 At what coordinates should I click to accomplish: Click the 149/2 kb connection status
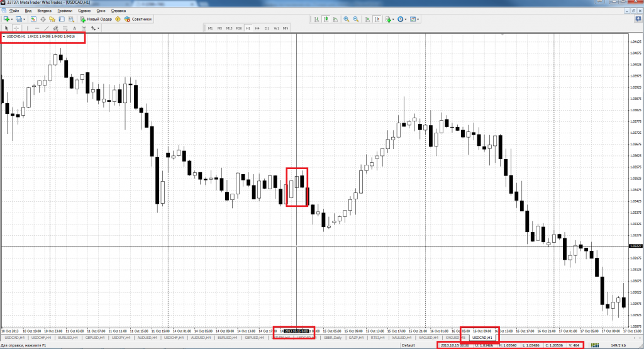(x=618, y=345)
